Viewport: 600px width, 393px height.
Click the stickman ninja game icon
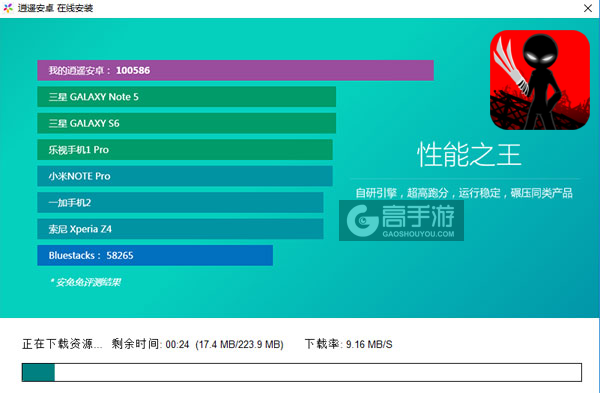pos(540,80)
